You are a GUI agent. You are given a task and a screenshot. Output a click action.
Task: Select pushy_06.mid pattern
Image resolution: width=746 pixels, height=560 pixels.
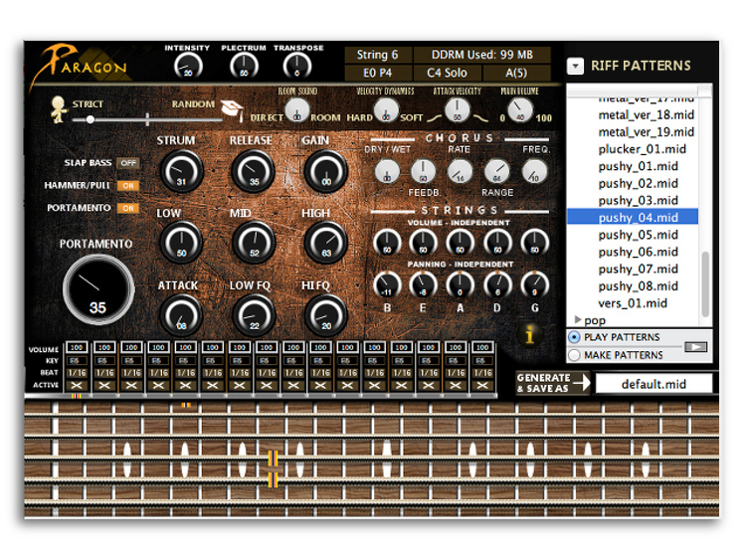638,252
